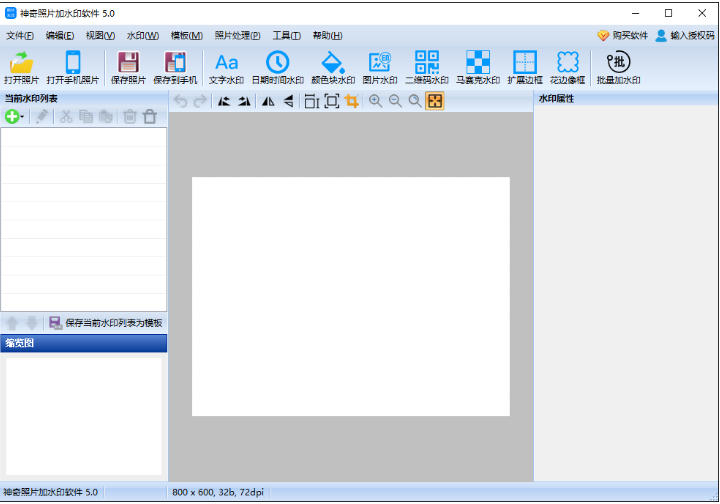720x504 pixels.
Task: Click the Open Photo (打开照片) icon
Action: coord(21,66)
